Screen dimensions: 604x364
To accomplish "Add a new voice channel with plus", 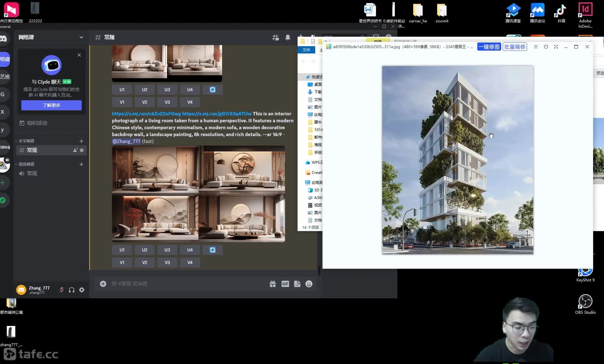I will [81, 164].
